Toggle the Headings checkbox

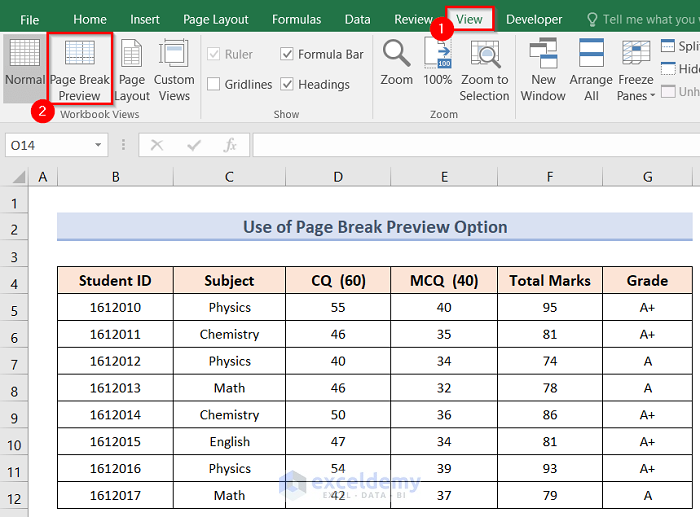[287, 84]
